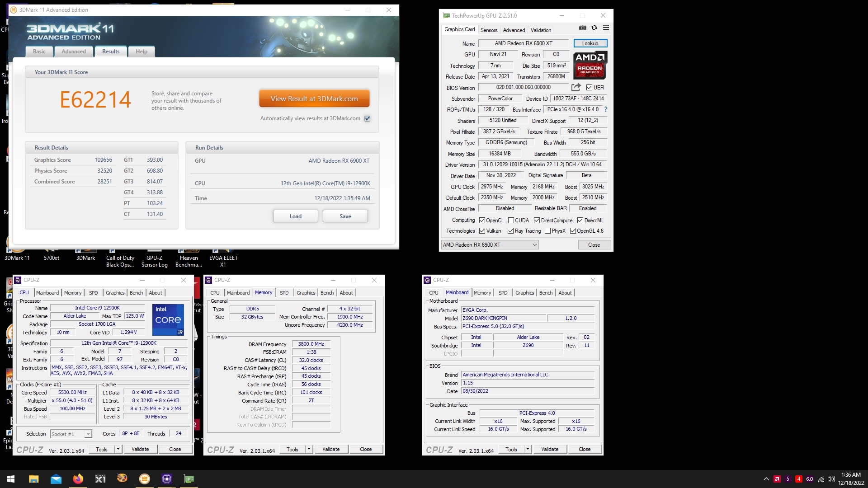Click Save button in Run Details

click(345, 216)
